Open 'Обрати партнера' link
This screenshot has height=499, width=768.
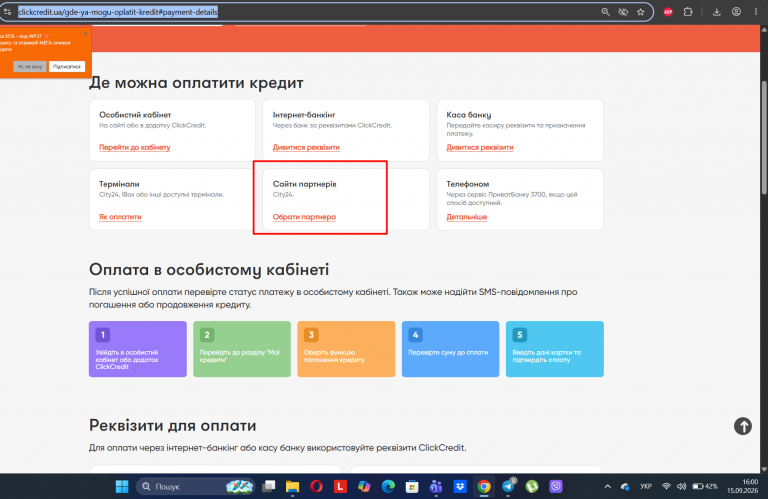pos(304,217)
